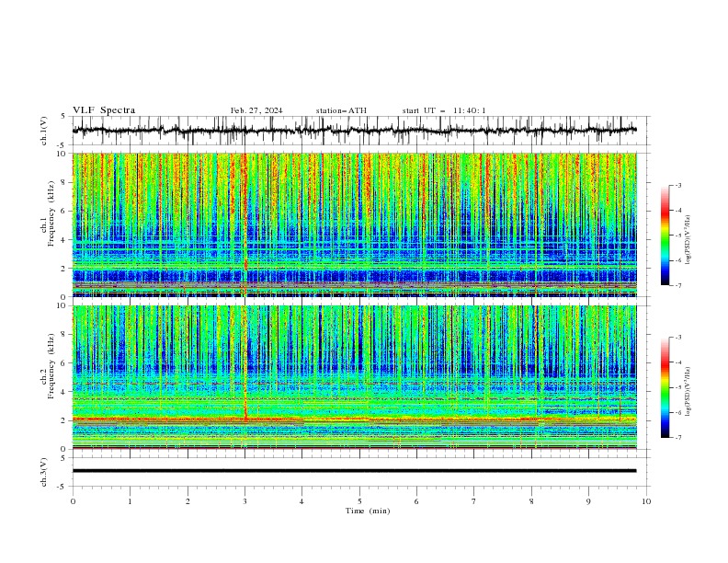This screenshot has width=728, height=563.
Task: Click time axis tick label "5"
Action: tap(359, 501)
